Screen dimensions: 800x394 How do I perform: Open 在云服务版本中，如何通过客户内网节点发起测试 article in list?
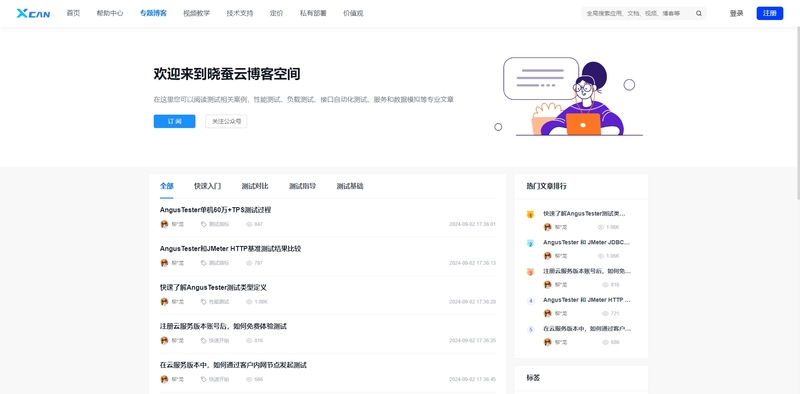click(x=233, y=365)
